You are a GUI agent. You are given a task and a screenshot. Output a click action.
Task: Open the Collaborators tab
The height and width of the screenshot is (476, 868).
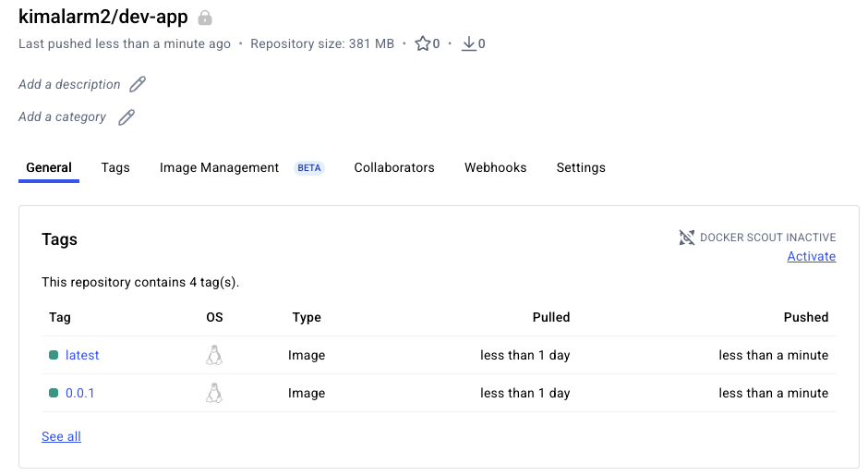click(x=394, y=167)
